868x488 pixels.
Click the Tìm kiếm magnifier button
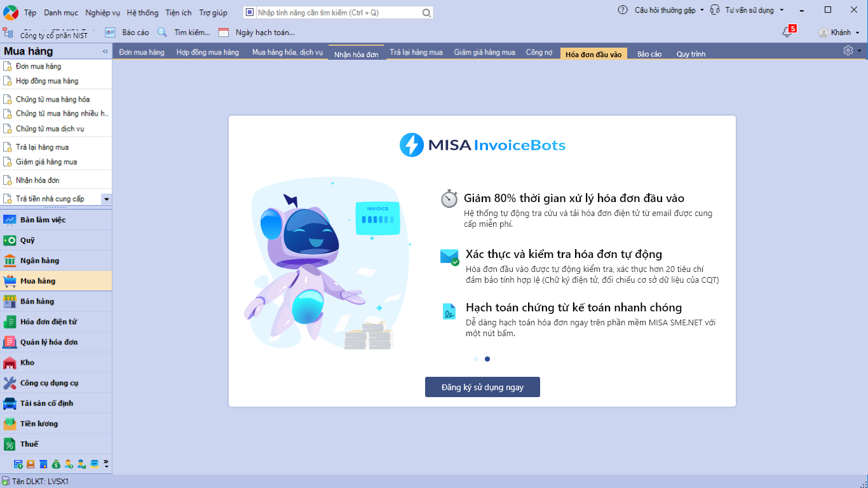tap(163, 32)
